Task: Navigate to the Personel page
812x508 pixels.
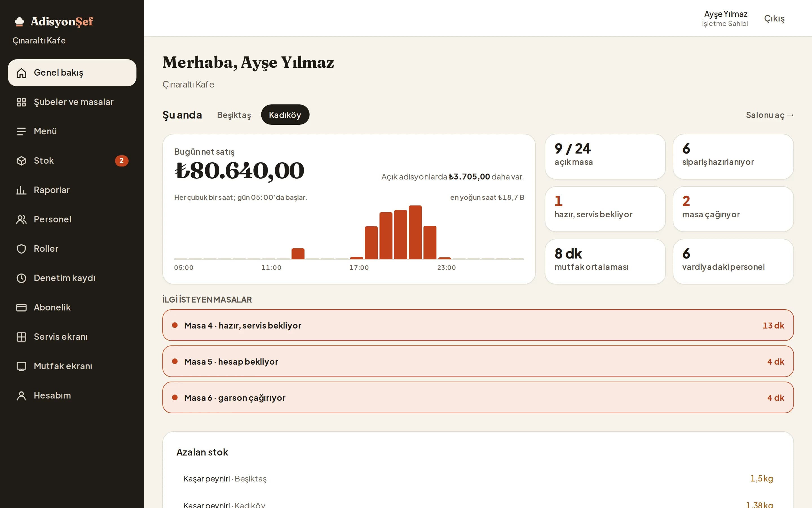Action: (x=72, y=219)
